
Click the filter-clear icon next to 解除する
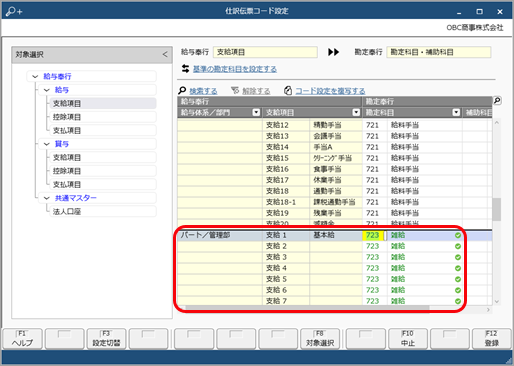click(235, 90)
